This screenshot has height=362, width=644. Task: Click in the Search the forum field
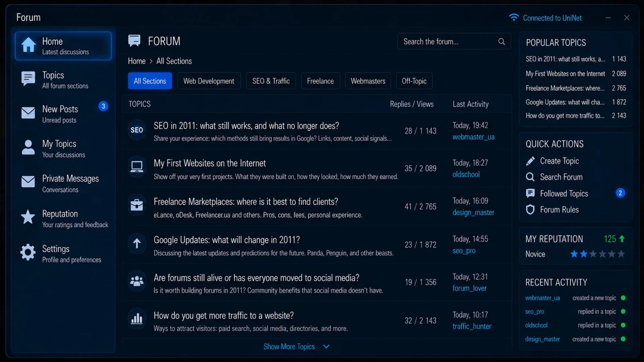coord(454,42)
